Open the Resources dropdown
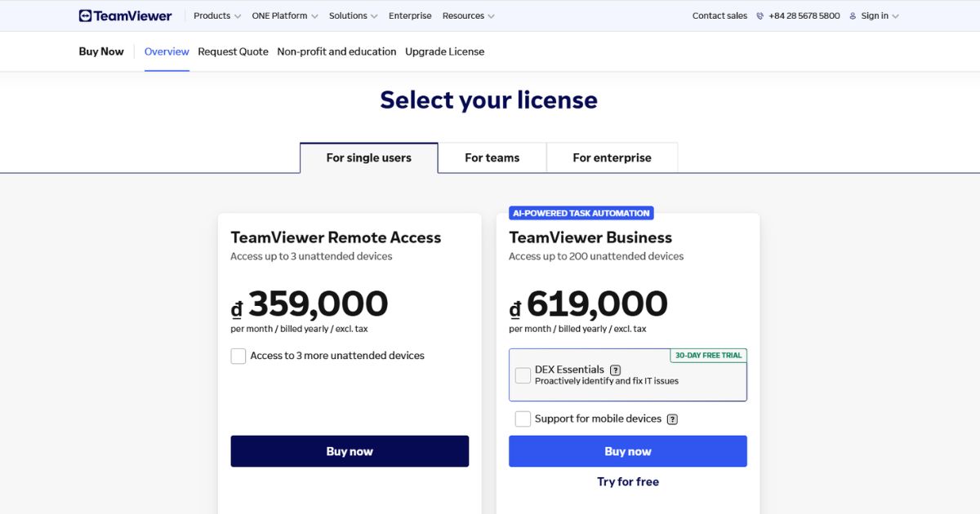This screenshot has width=980, height=514. point(468,16)
